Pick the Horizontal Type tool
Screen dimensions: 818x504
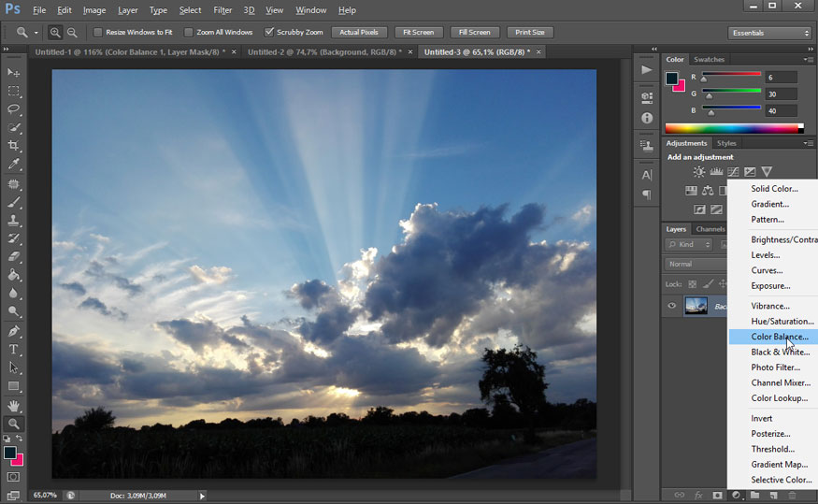coord(13,349)
